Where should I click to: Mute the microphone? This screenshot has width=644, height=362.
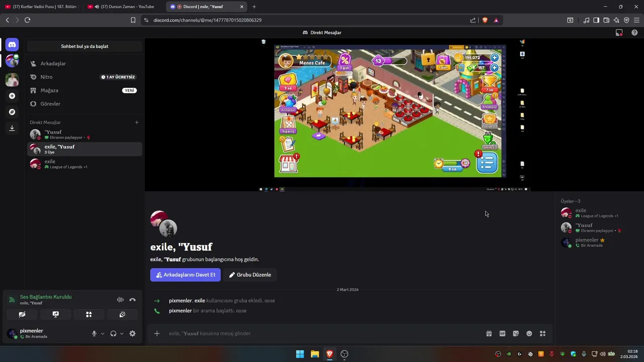point(94,333)
